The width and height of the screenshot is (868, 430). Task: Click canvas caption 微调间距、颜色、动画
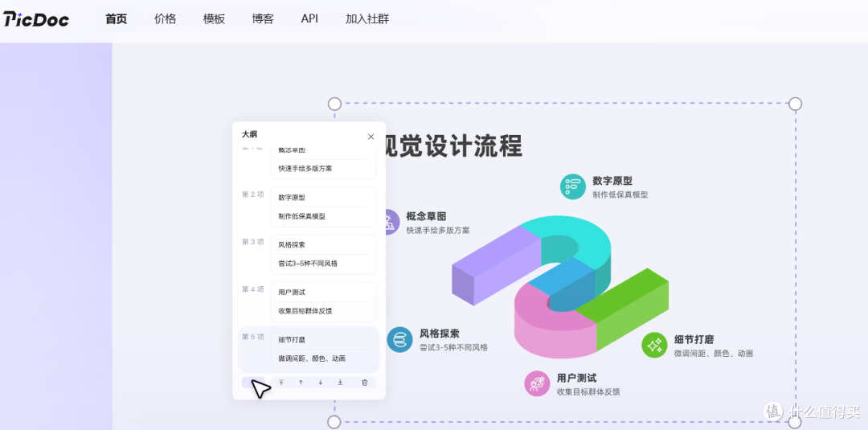pos(714,353)
